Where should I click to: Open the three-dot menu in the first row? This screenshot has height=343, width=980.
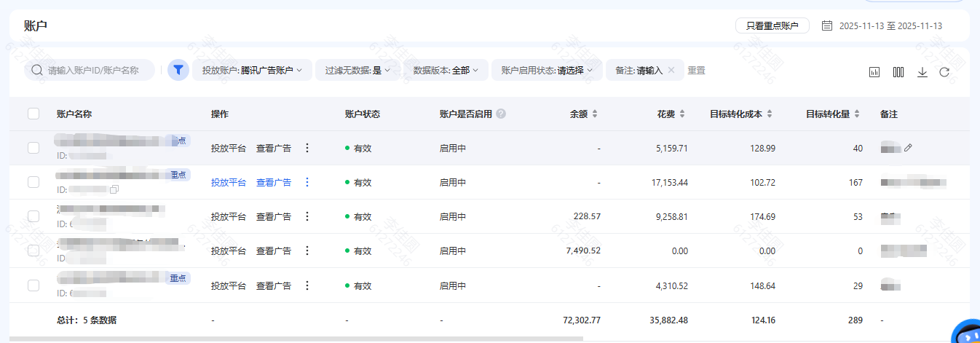tap(307, 148)
